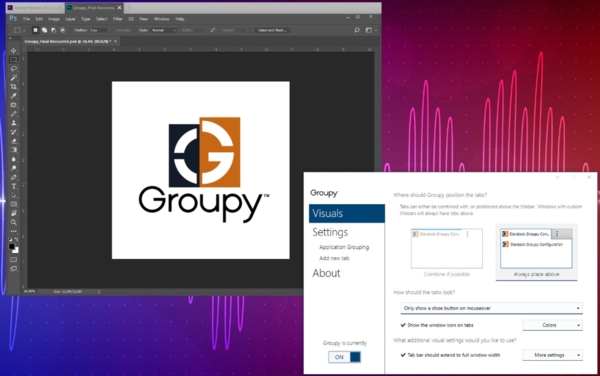Select the Rectangular Marquee tool in toolbar
The width and height of the screenshot is (600, 376).
(x=14, y=60)
